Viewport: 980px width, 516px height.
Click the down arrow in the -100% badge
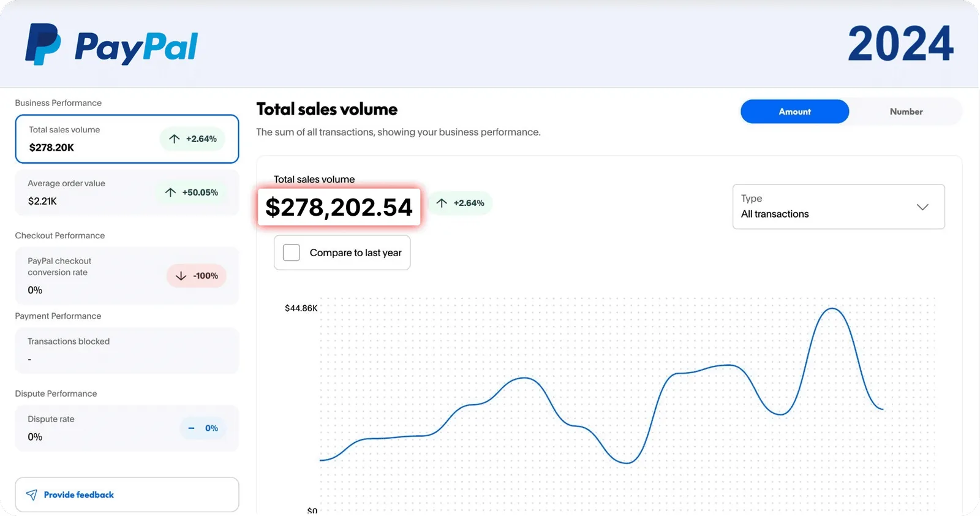[181, 276]
